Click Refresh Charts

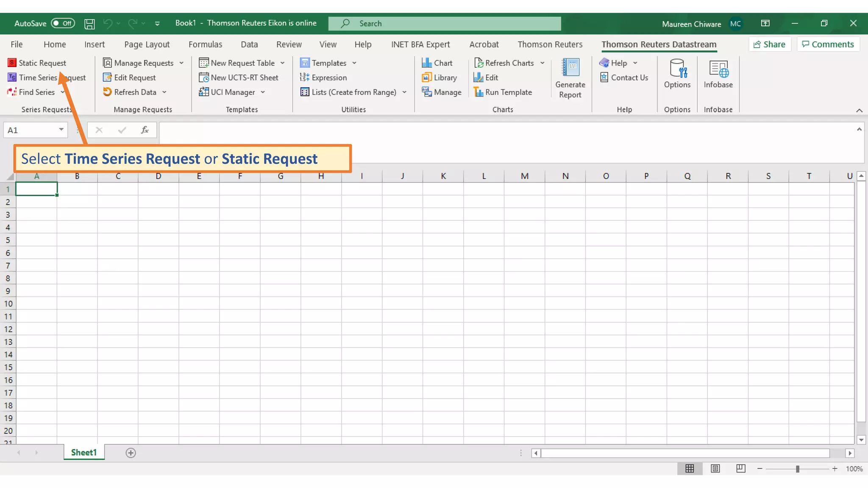click(504, 63)
